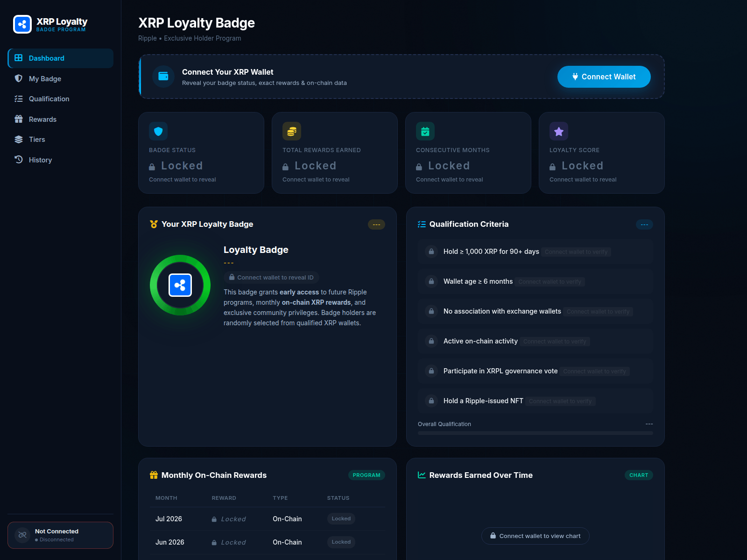The image size is (747, 560).
Task: Click lock icon for Hold 1,000 XRP criterion
Action: tap(431, 252)
